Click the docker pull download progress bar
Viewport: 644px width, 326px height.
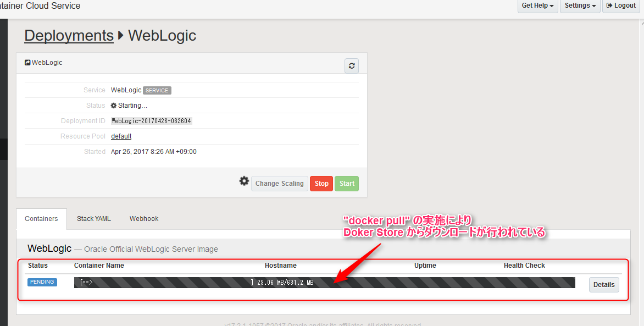click(x=324, y=283)
